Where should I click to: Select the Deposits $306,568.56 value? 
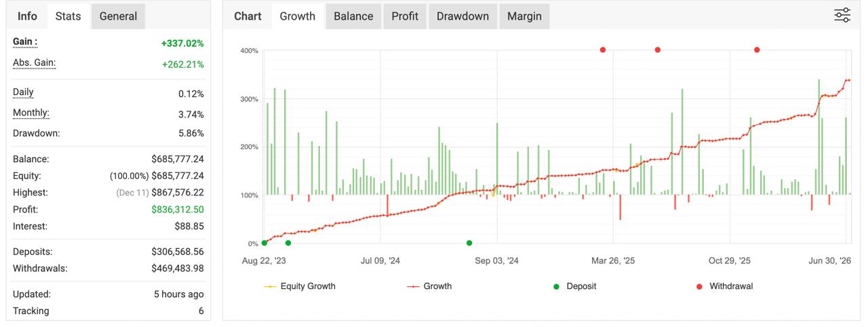click(x=178, y=252)
